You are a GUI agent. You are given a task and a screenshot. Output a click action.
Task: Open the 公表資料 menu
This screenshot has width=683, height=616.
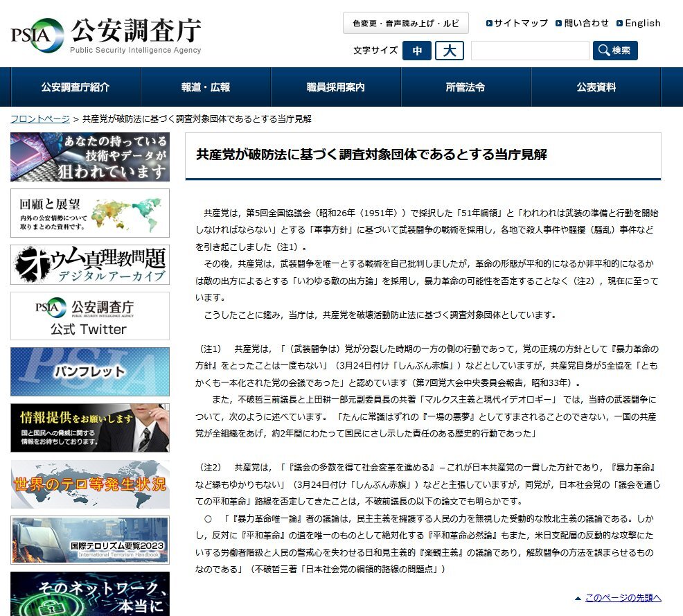[x=596, y=87]
